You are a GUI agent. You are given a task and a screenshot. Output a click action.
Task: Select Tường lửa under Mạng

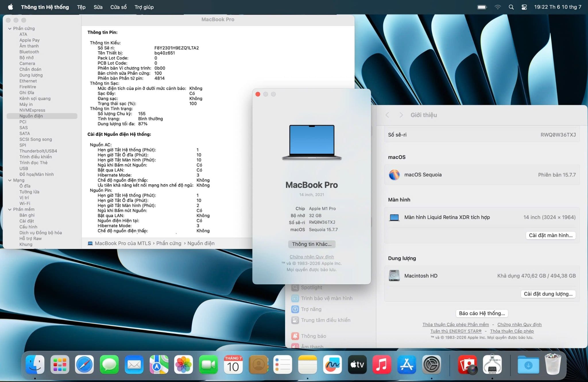point(29,192)
